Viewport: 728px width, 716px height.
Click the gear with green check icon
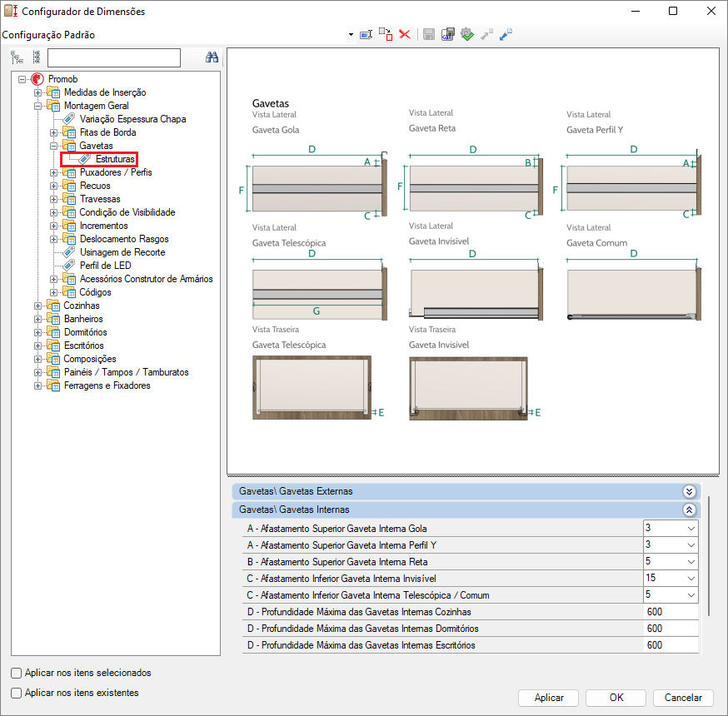[467, 34]
